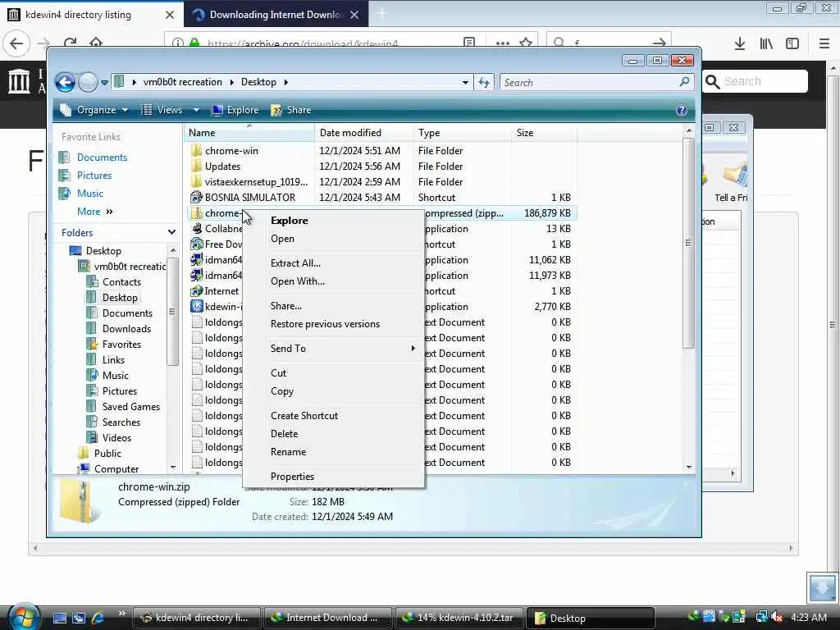This screenshot has width=840, height=630.
Task: Click the arrow after vm0b0t recreation breadcrumb
Action: (x=231, y=83)
